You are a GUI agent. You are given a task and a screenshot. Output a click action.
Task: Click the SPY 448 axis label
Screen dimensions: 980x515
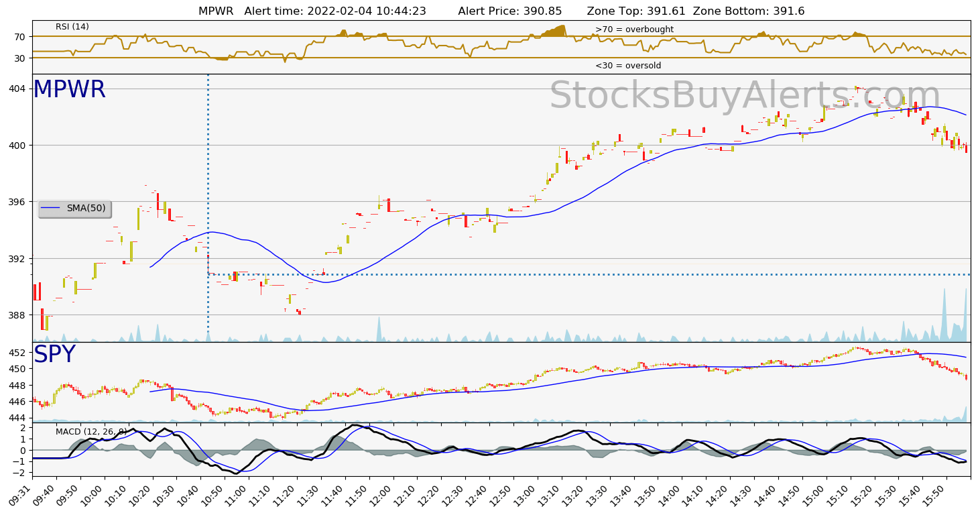point(18,386)
